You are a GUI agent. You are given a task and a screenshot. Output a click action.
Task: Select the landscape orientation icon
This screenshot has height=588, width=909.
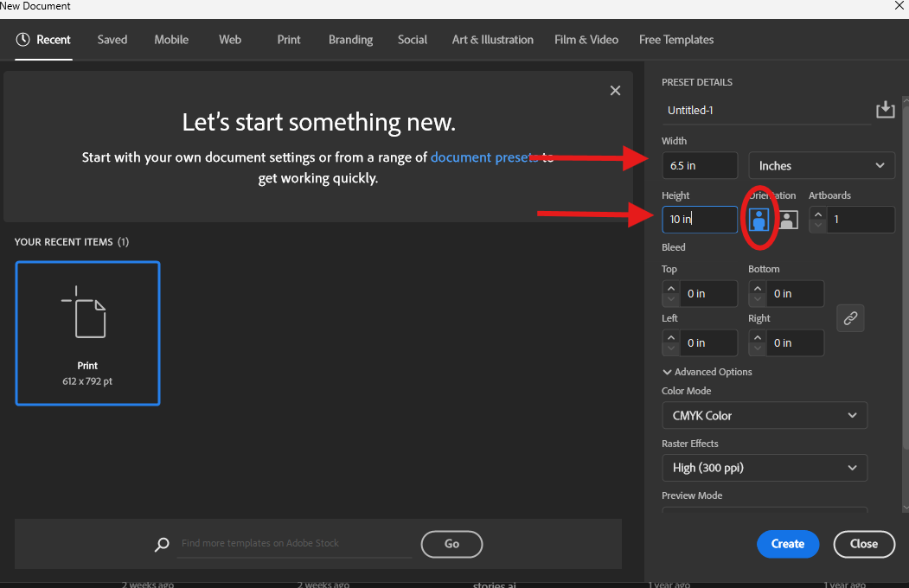click(x=787, y=220)
